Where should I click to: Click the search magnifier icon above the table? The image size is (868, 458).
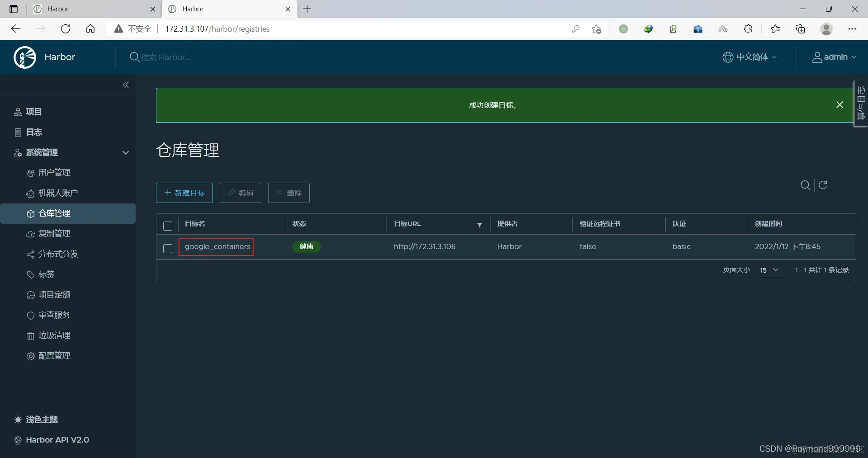[x=805, y=185]
